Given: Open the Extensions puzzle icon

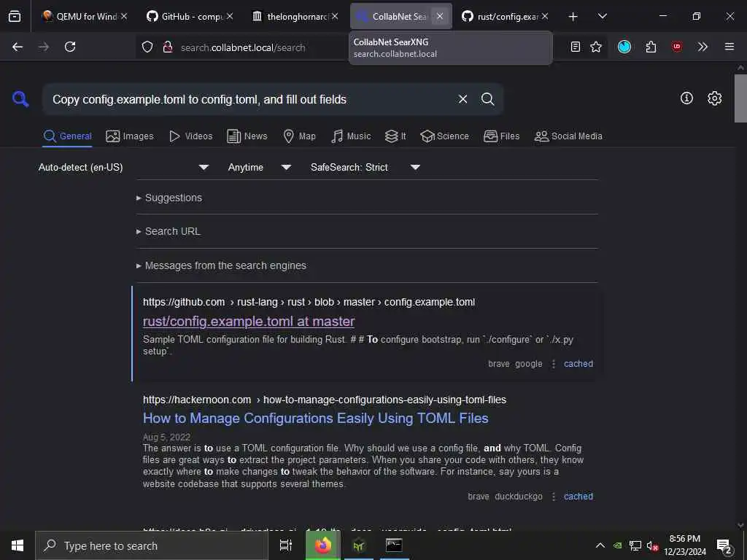Looking at the screenshot, I should click(x=651, y=47).
